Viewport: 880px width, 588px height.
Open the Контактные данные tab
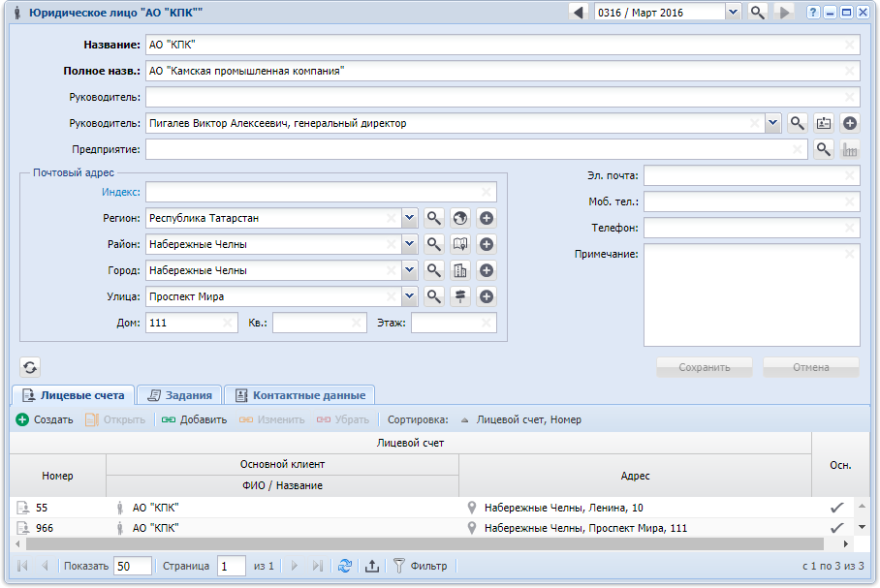pos(299,395)
